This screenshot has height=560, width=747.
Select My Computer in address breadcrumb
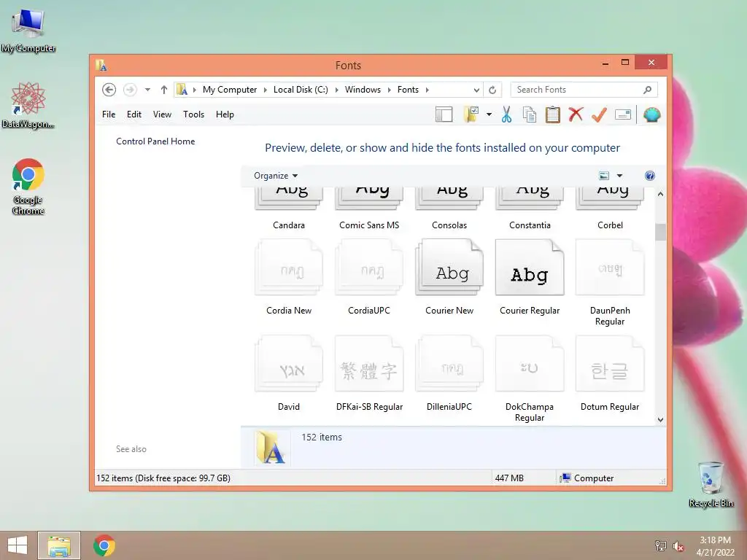230,90
